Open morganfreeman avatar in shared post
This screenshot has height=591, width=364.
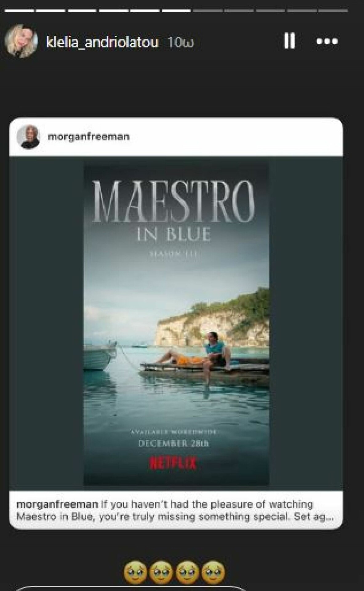point(28,137)
